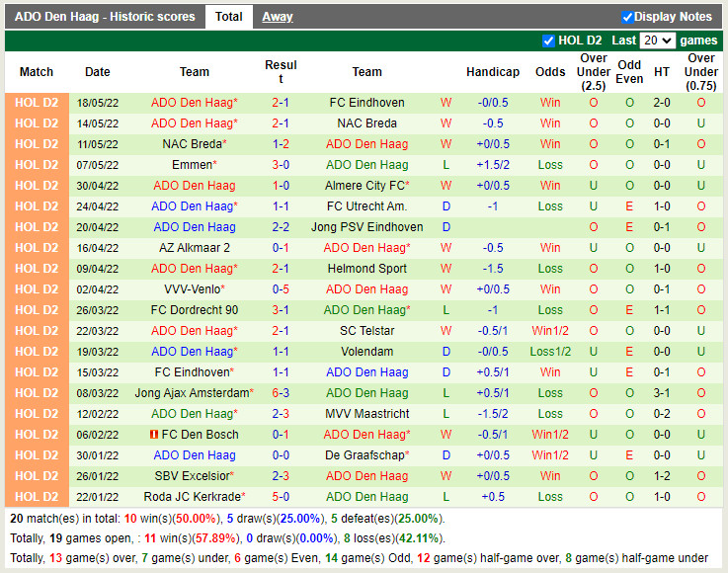Open the 6-3 Jong Ajax Amsterdam match result

coord(281,393)
